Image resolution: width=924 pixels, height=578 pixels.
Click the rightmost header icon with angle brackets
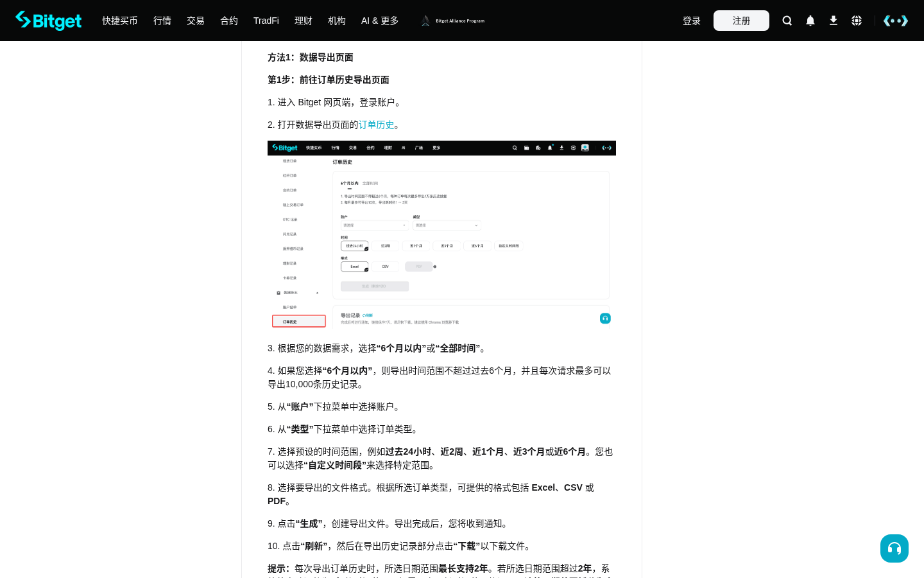(x=896, y=21)
